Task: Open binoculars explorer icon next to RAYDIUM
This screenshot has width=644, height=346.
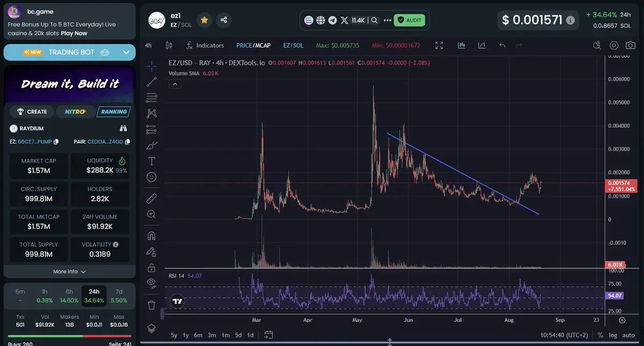Action: pyautogui.click(x=123, y=128)
